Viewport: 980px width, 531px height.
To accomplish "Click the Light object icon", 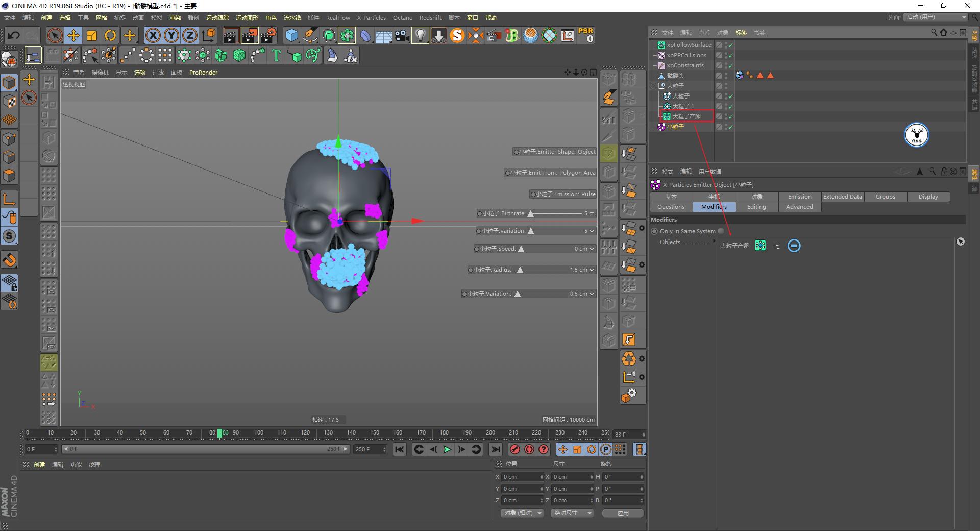I will point(420,35).
